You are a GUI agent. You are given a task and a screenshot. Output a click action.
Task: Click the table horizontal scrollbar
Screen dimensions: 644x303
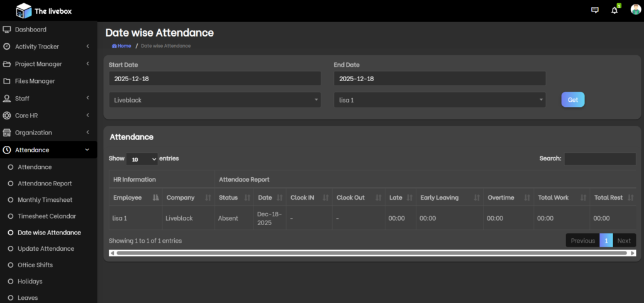tap(372, 253)
